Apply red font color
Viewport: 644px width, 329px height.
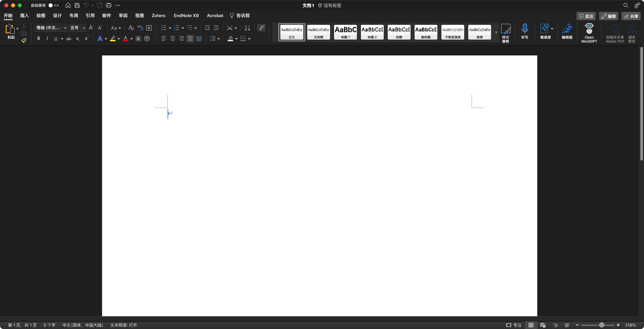125,39
